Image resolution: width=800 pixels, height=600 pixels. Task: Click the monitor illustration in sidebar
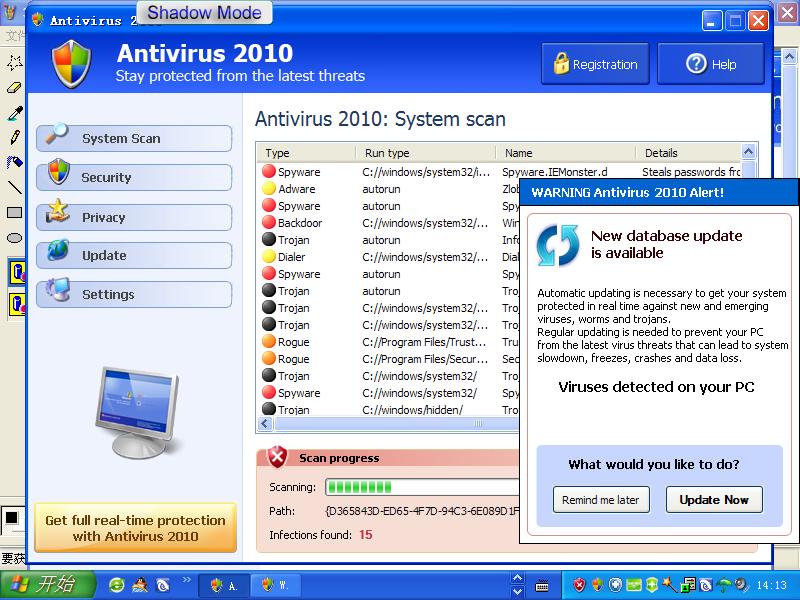(x=139, y=412)
